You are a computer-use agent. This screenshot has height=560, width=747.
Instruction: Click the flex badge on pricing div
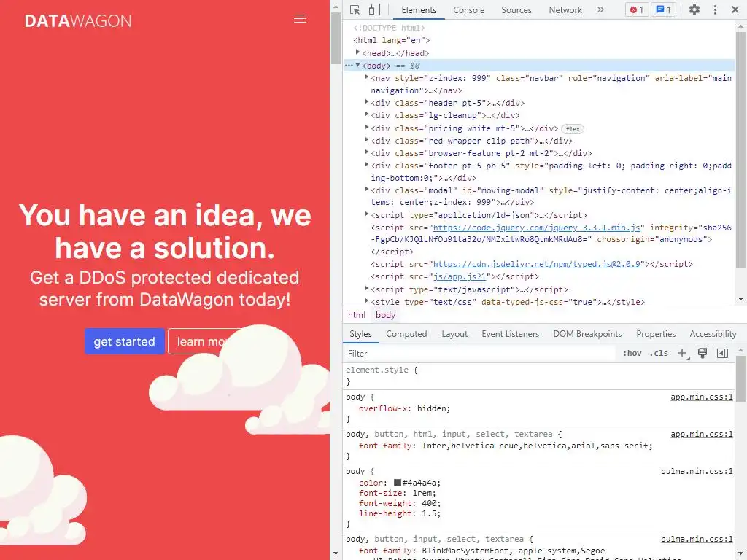[x=573, y=129]
